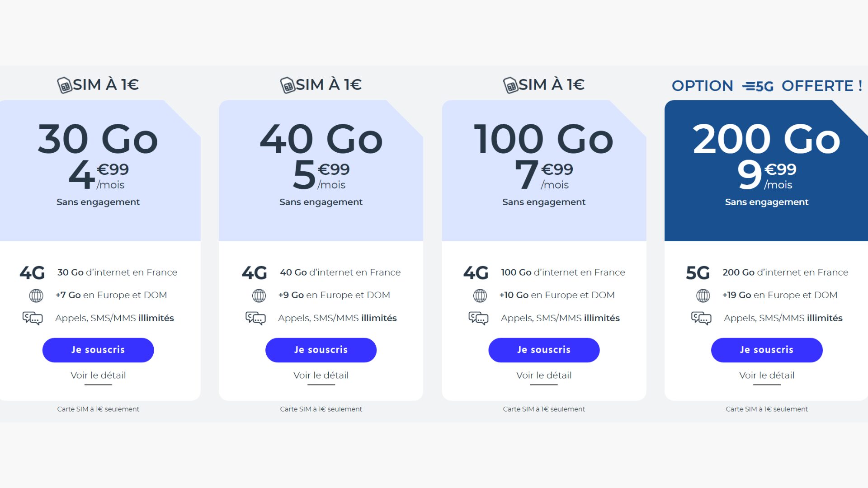
Task: Select the dark blue 200 Go plan header
Action: tap(766, 170)
